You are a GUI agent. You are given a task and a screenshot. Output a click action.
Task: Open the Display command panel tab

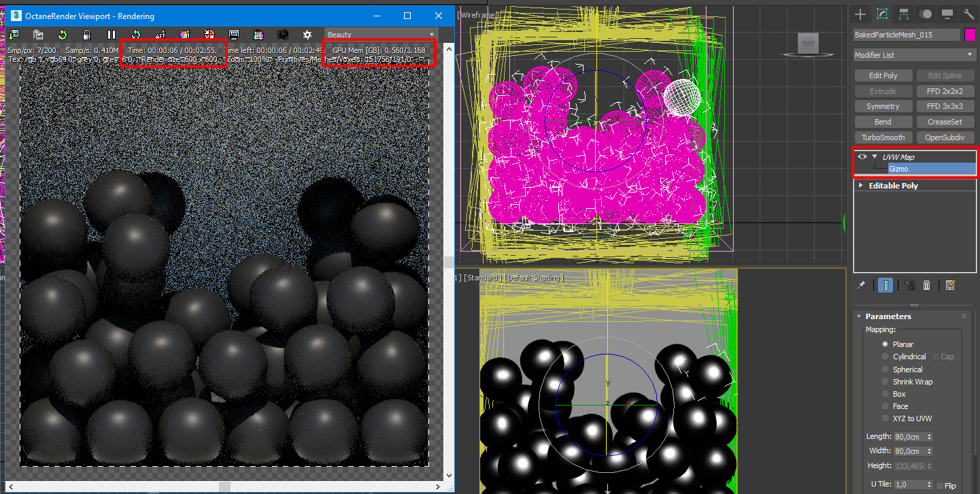coord(947,14)
